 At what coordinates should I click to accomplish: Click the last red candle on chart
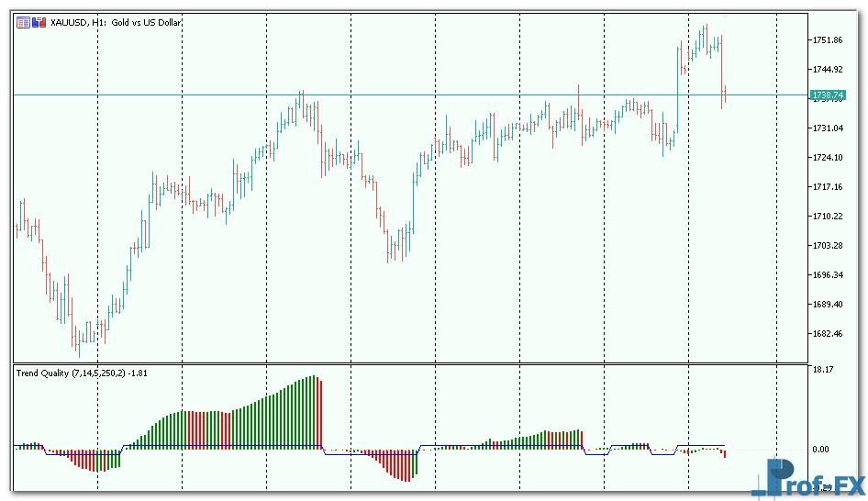(724, 95)
